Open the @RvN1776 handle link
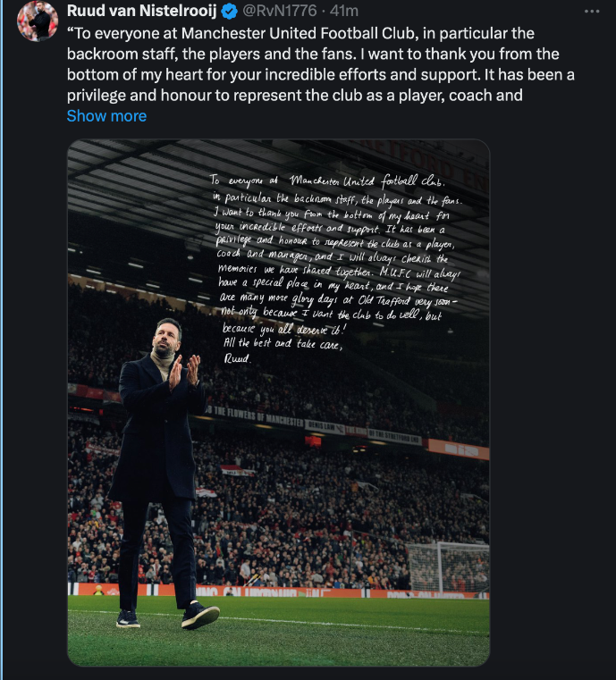 pos(279,11)
